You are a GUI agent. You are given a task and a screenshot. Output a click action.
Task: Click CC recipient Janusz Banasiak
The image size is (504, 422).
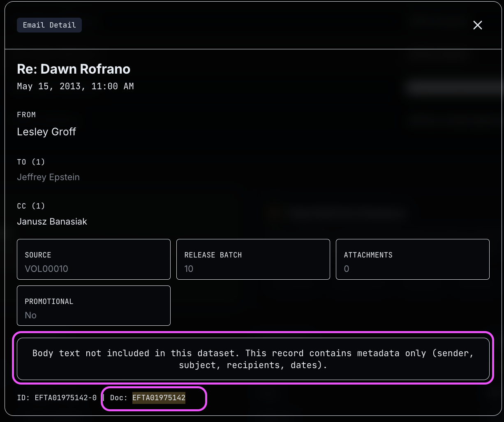pos(52,222)
